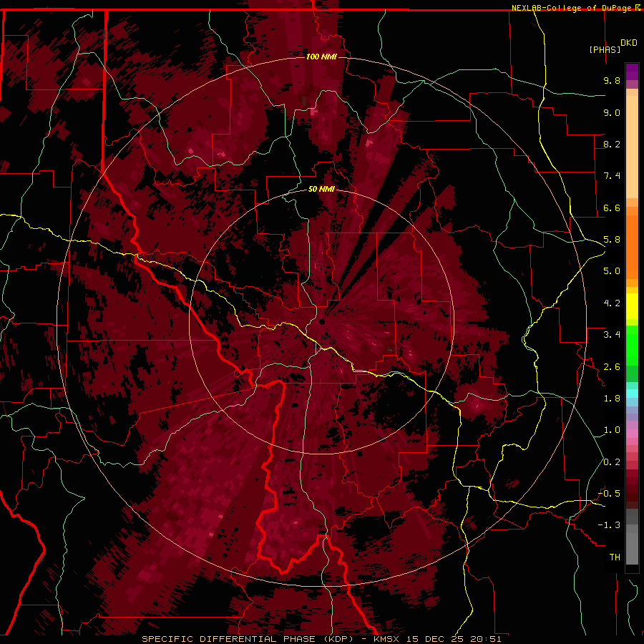Screen dimensions: 644x644
Task: Select the 9.8 value on the legend
Action: tap(612, 80)
